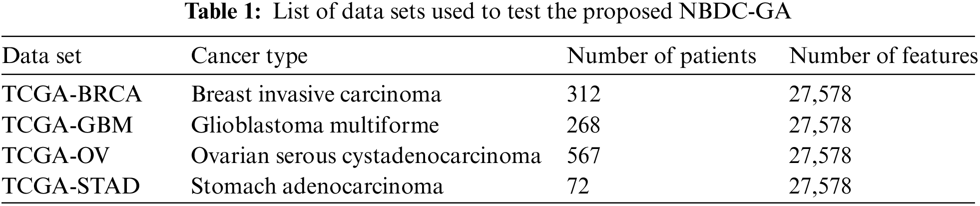This screenshot has height=206, width=980.
Task: Select the "Glioblastoma multiforme" cell
Action: [x=315, y=125]
